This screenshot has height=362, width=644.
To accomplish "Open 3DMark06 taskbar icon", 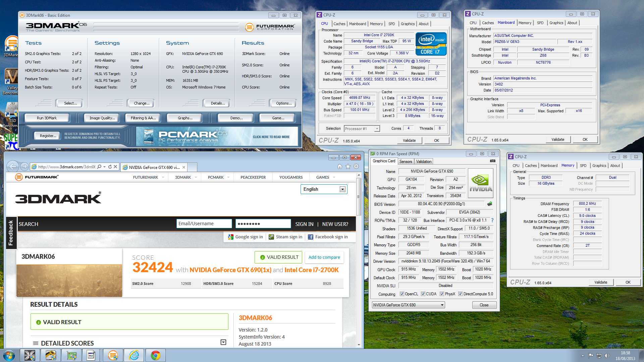I will tap(113, 355).
